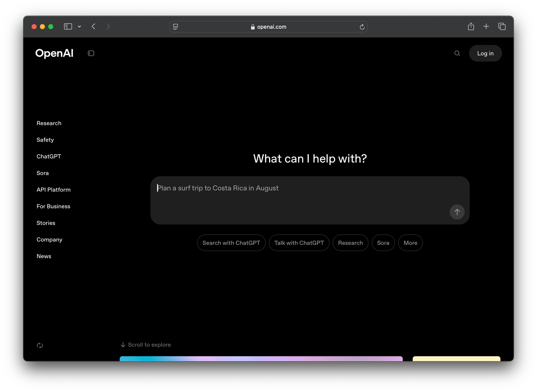Go back with Safari back arrow
The width and height of the screenshot is (537, 392).
click(x=93, y=26)
